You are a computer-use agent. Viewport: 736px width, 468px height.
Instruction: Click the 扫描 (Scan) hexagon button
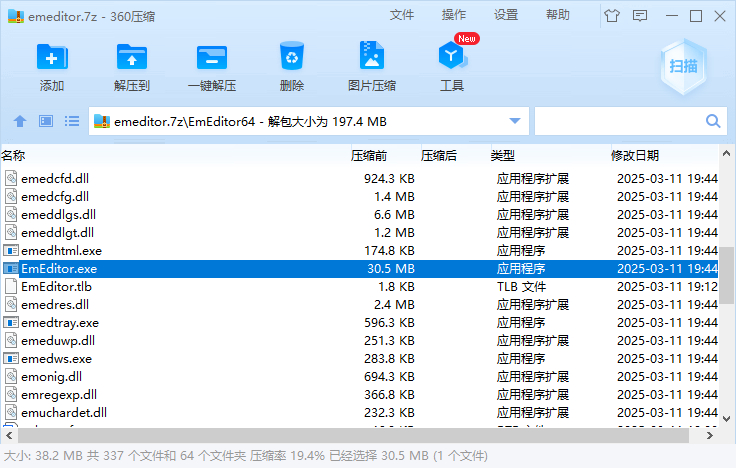pyautogui.click(x=683, y=66)
